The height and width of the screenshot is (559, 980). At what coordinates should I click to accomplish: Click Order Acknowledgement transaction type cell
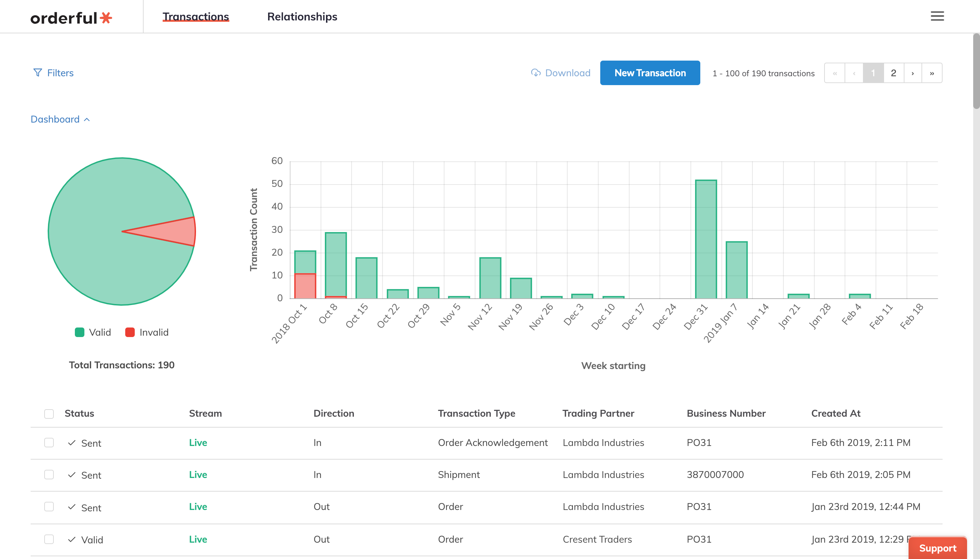pos(493,443)
